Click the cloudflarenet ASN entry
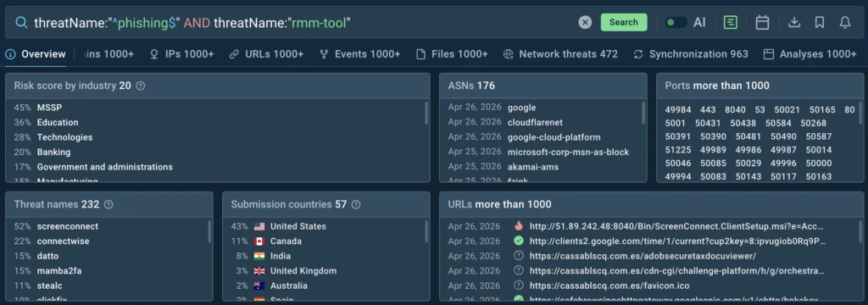This screenshot has height=305, width=868. 535,122
